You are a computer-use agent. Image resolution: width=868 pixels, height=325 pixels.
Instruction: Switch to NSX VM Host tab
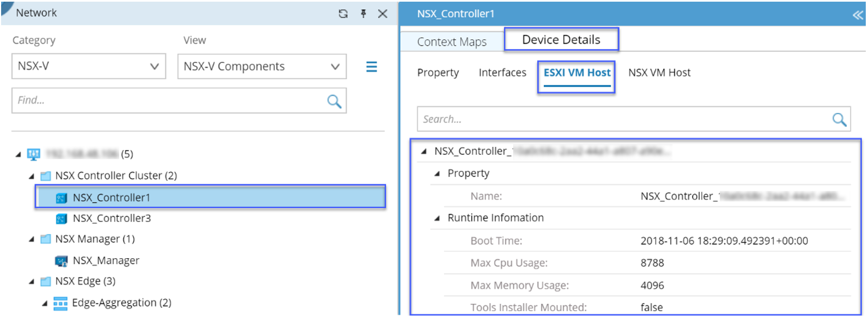[659, 73]
